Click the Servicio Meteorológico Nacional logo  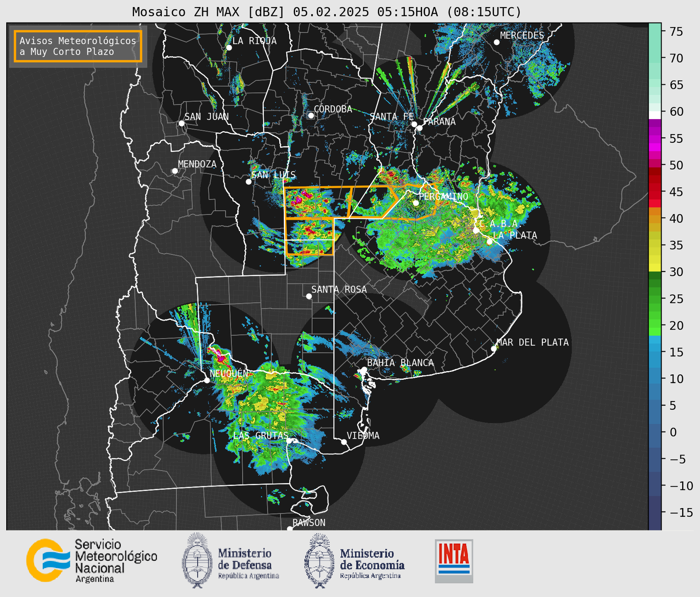click(92, 560)
